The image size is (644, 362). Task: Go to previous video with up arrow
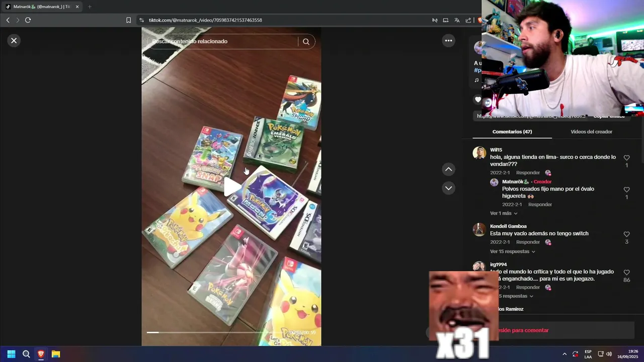pos(448,169)
